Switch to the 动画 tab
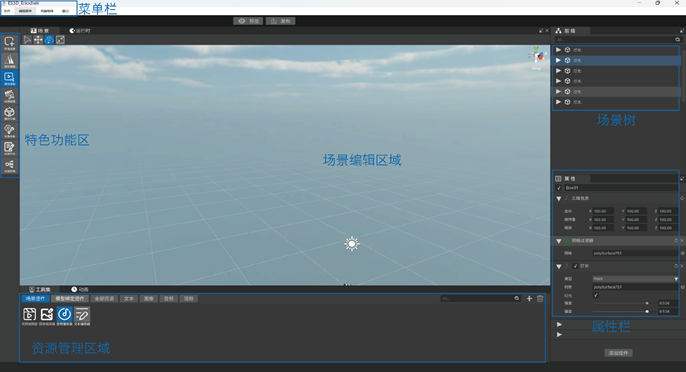Viewport: 686px width, 372px height. click(80, 289)
